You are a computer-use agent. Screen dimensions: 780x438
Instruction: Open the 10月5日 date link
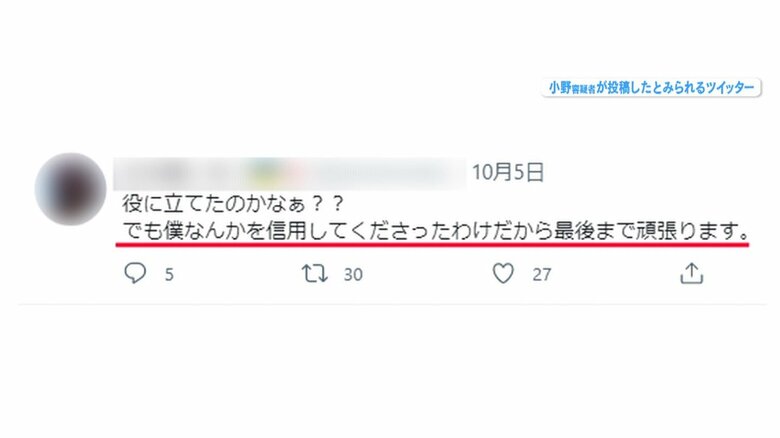(508, 173)
